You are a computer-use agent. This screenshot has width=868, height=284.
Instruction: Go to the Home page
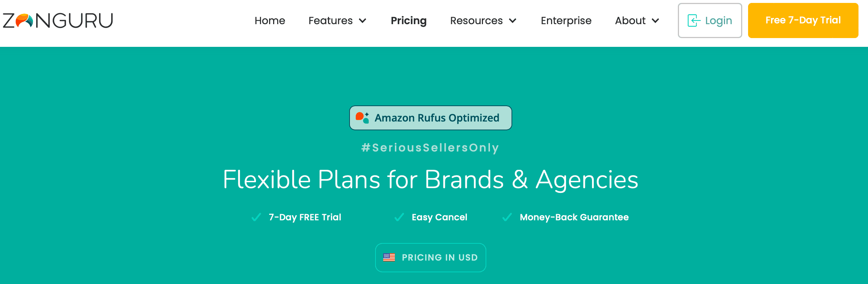[x=270, y=20]
